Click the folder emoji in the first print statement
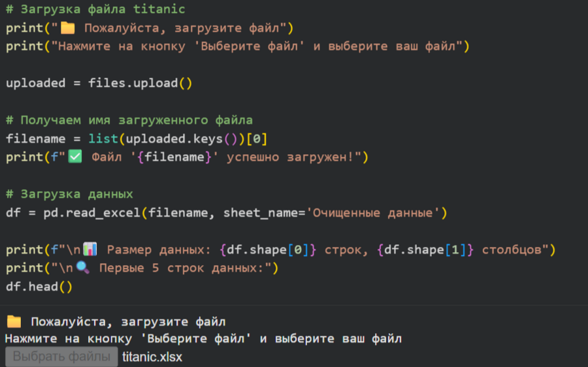Image resolution: width=588 pixels, height=367 pixels. (x=67, y=27)
